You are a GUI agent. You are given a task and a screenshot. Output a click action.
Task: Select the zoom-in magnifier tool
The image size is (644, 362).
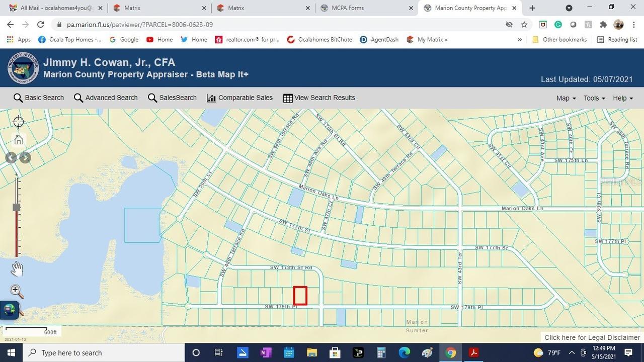pos(17,291)
